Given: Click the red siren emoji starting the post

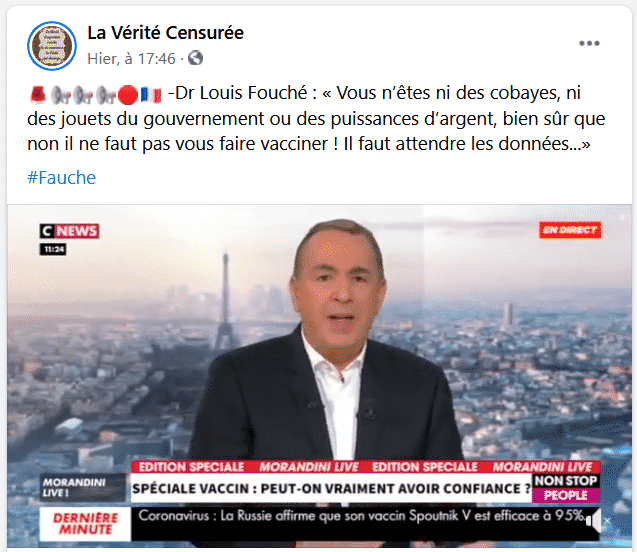Looking at the screenshot, I should pos(38,94).
